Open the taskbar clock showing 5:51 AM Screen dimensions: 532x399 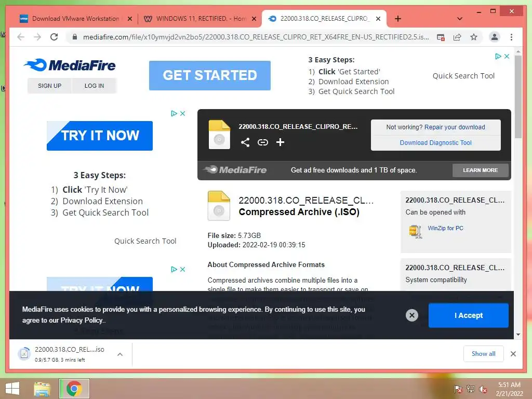[509, 389]
